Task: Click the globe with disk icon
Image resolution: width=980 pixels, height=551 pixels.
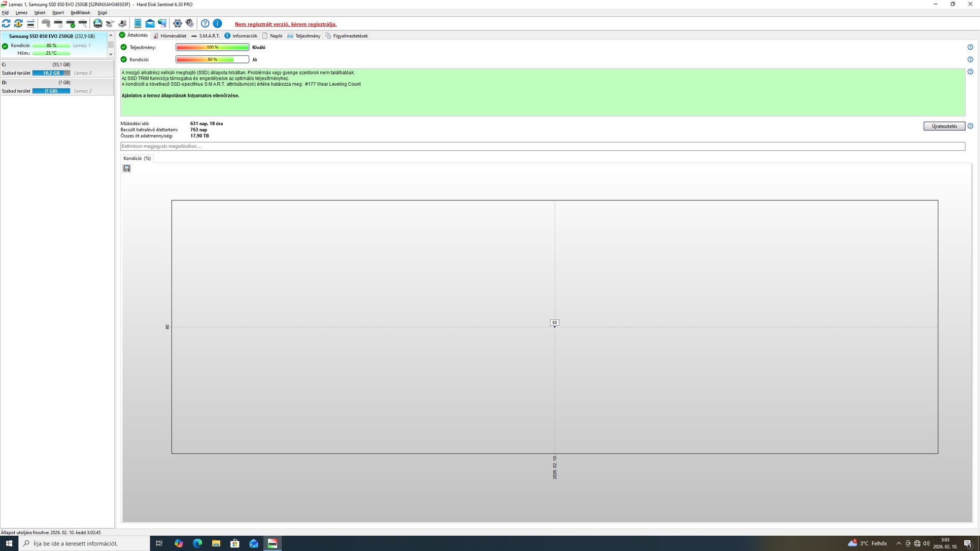Action: pos(97,23)
